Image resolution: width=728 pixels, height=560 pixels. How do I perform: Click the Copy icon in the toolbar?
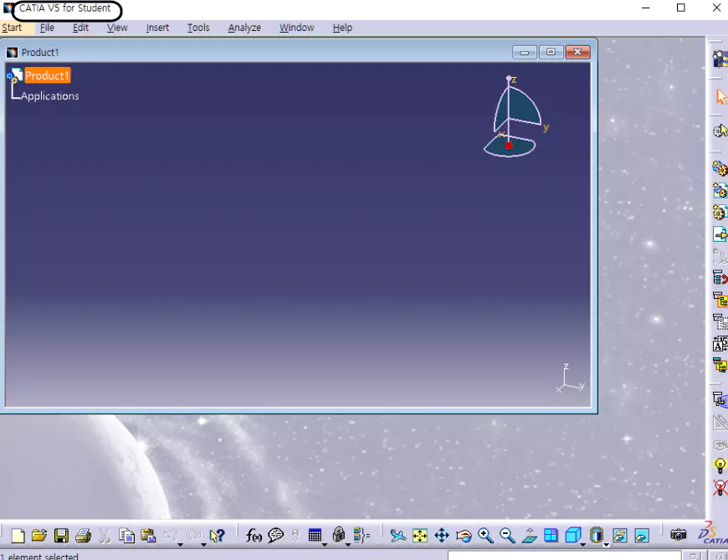click(x=126, y=536)
